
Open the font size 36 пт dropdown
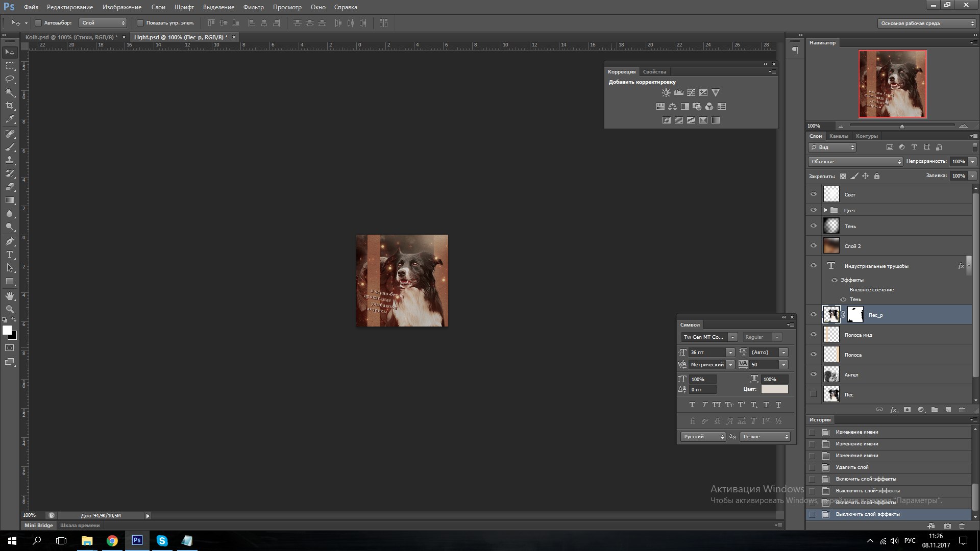(x=730, y=353)
